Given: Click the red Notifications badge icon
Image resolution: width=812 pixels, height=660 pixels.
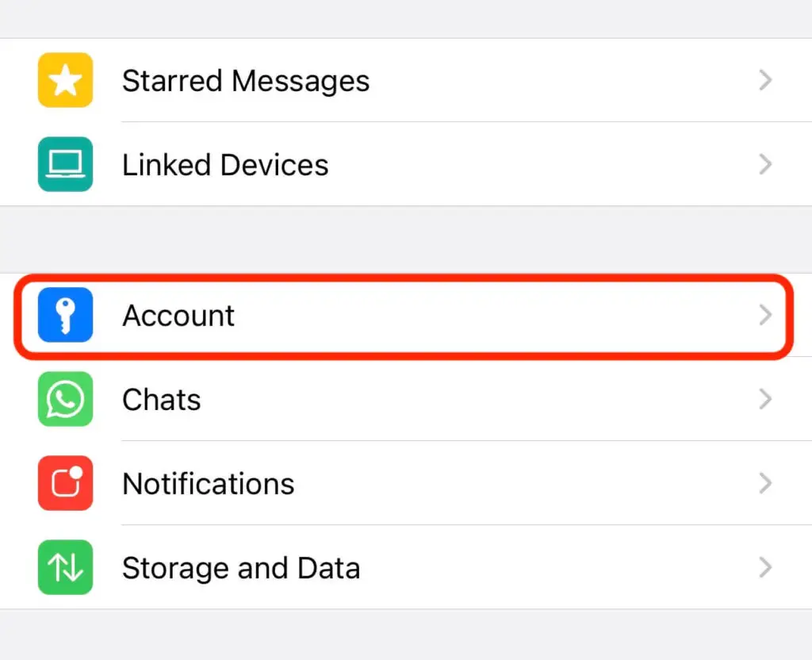Looking at the screenshot, I should pos(65,483).
